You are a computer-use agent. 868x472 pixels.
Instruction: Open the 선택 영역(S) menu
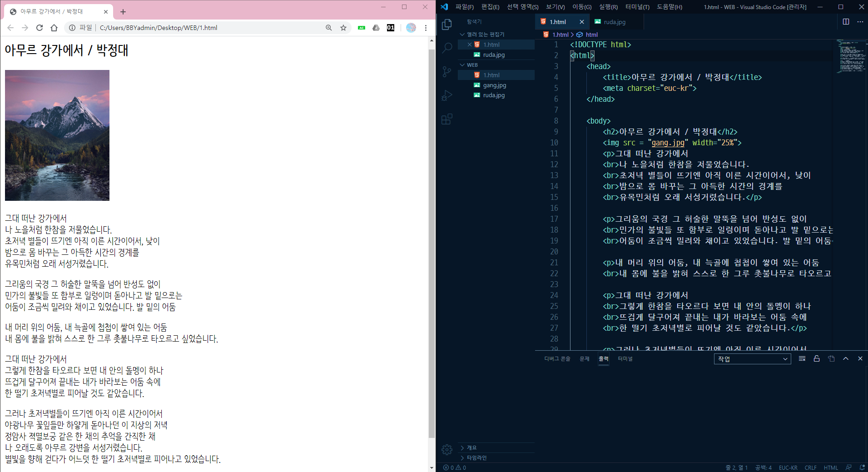coord(523,7)
